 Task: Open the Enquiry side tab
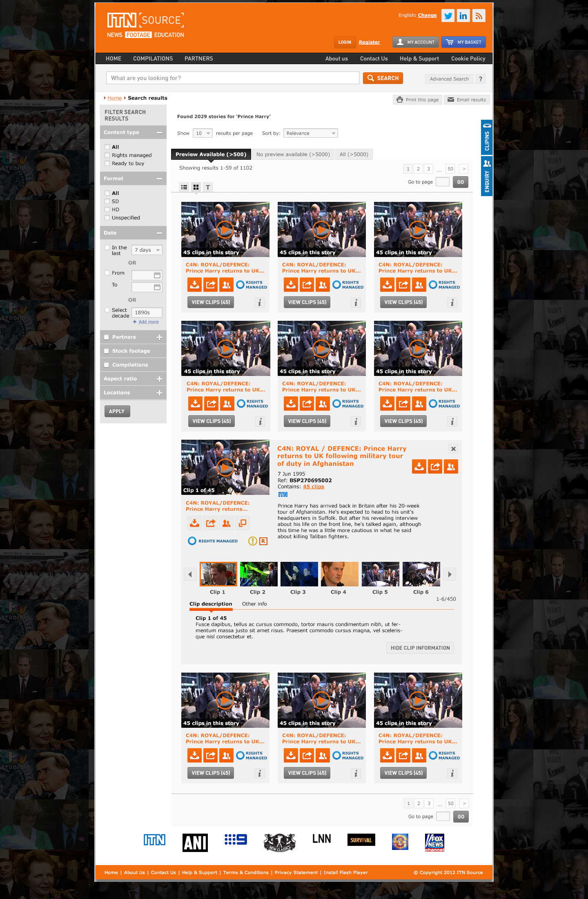pos(487,176)
